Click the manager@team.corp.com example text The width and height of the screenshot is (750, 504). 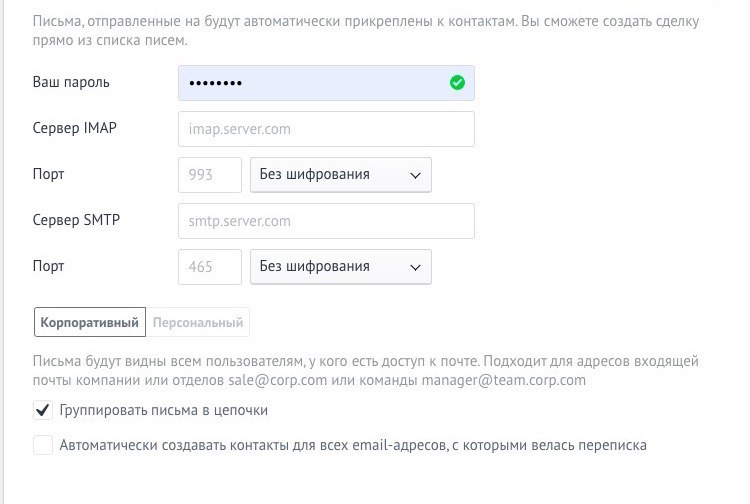503,380
